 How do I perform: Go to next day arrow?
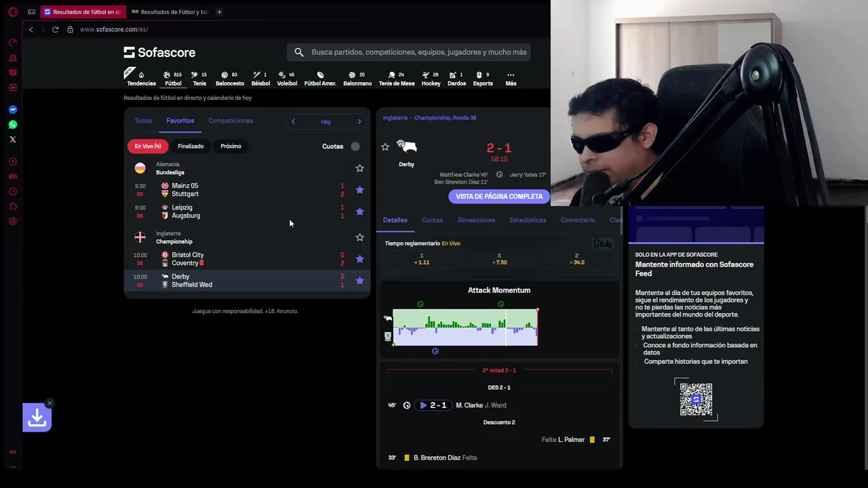(x=359, y=121)
